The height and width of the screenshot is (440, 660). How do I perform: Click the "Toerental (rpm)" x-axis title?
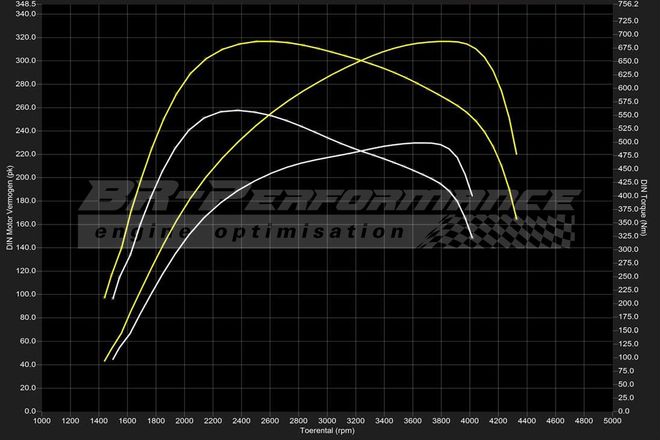pyautogui.click(x=327, y=433)
